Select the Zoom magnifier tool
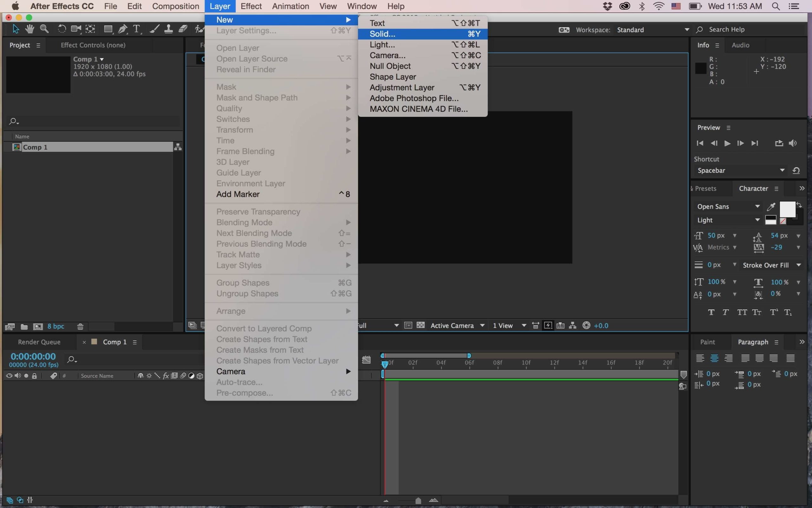Image resolution: width=812 pixels, height=508 pixels. click(x=44, y=29)
